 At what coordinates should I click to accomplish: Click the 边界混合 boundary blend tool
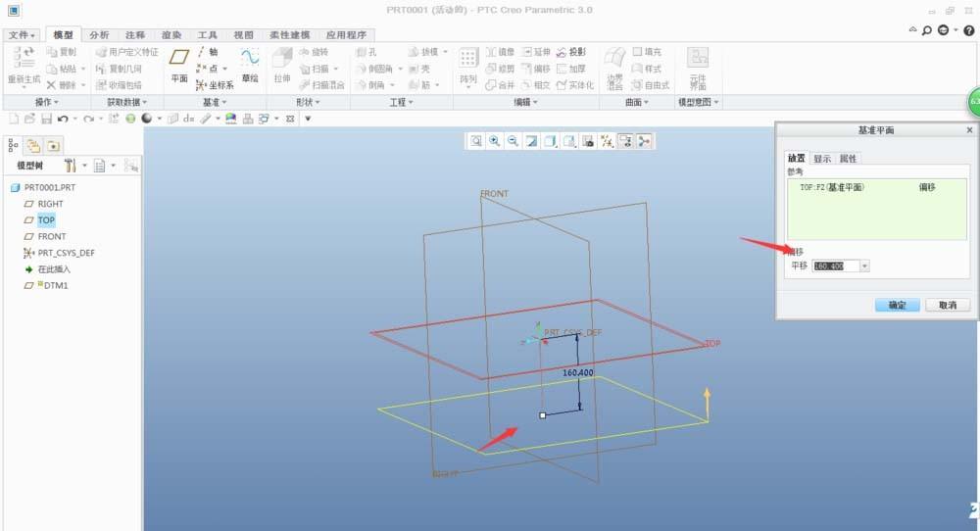615,68
